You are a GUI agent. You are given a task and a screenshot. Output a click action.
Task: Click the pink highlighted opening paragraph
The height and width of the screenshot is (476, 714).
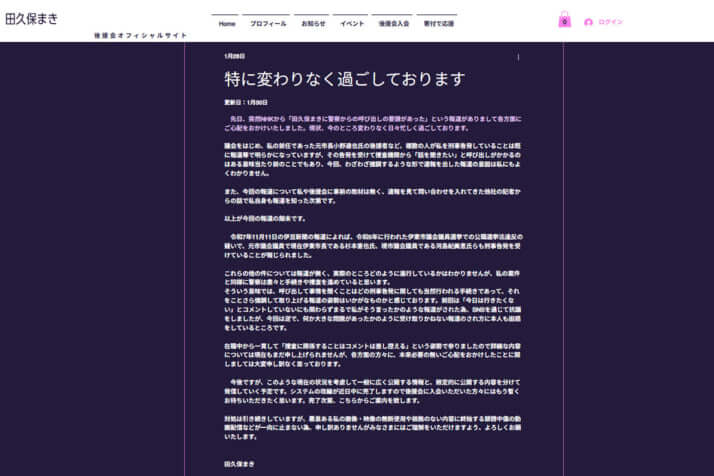[x=373, y=123]
